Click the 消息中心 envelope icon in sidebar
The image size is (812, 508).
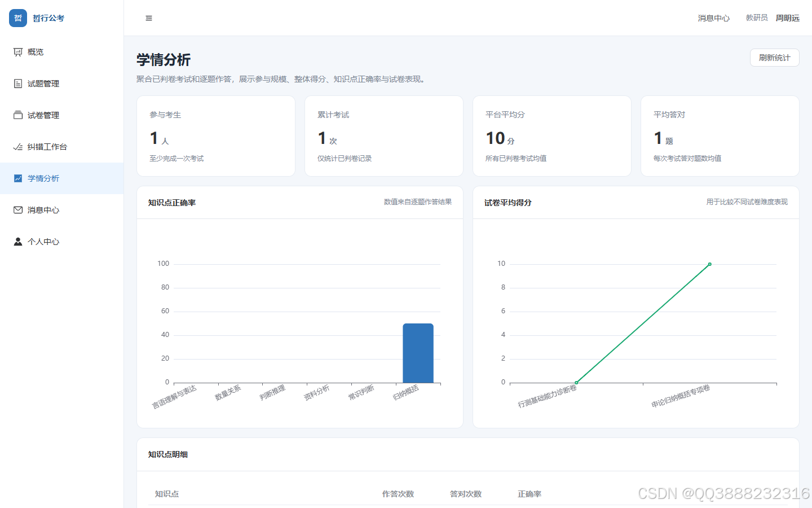(x=18, y=210)
